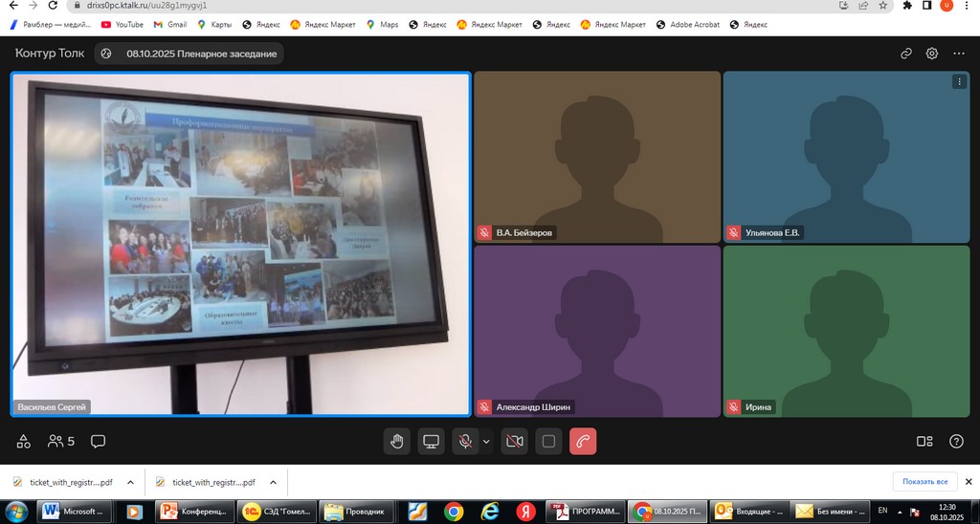The height and width of the screenshot is (524, 980).
Task: Open three-dot menu in conference header
Action: point(958,54)
